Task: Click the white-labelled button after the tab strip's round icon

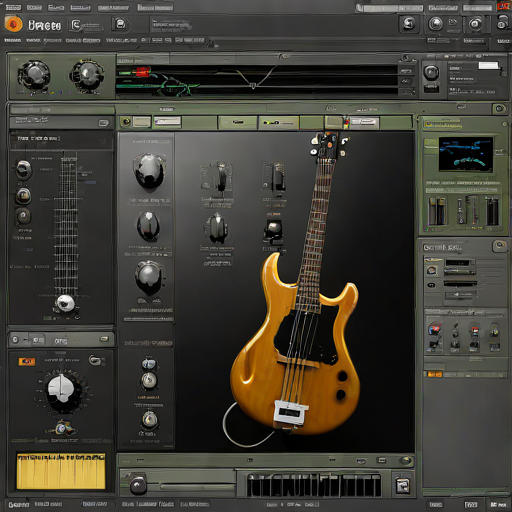Action: tap(167, 122)
